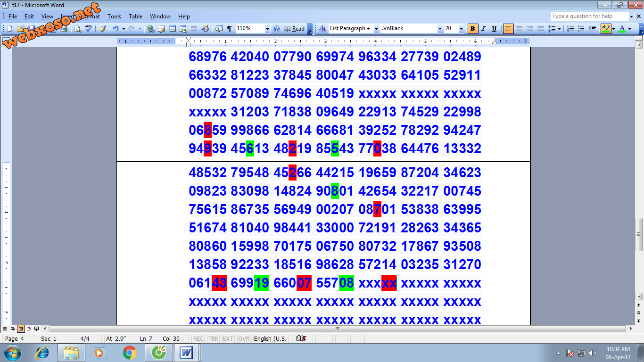644x362 pixels.
Task: Create a new blank document
Action: (x=9, y=29)
